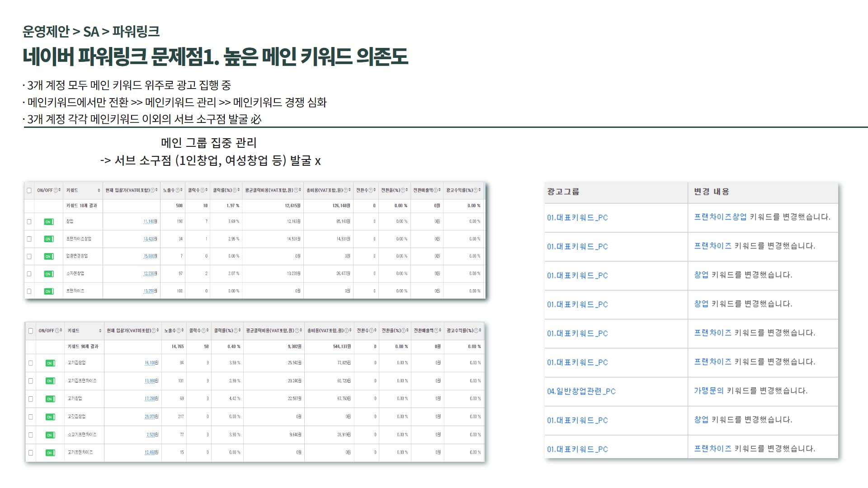
Task: Open 프랜차이즈창업 keyword link in change log
Action: tap(720, 217)
